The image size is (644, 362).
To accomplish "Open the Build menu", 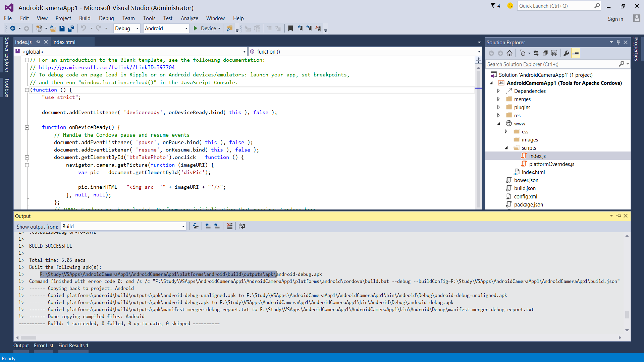I will pyautogui.click(x=85, y=18).
